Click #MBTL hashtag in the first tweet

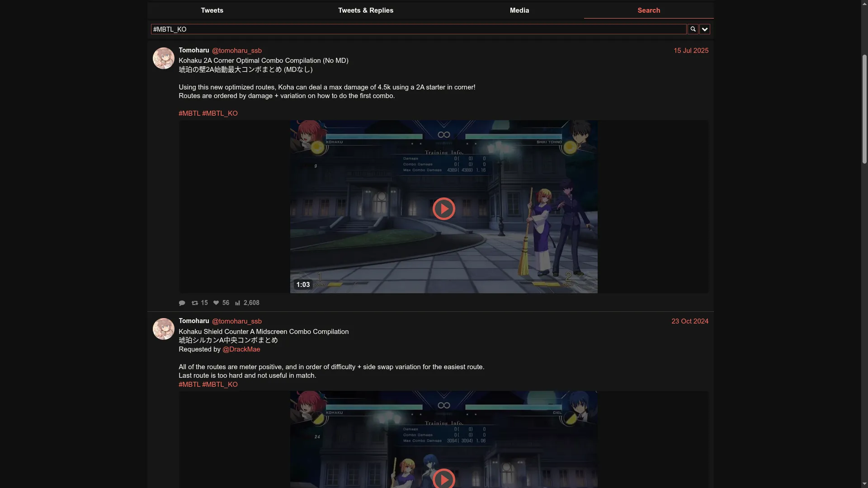coord(189,113)
